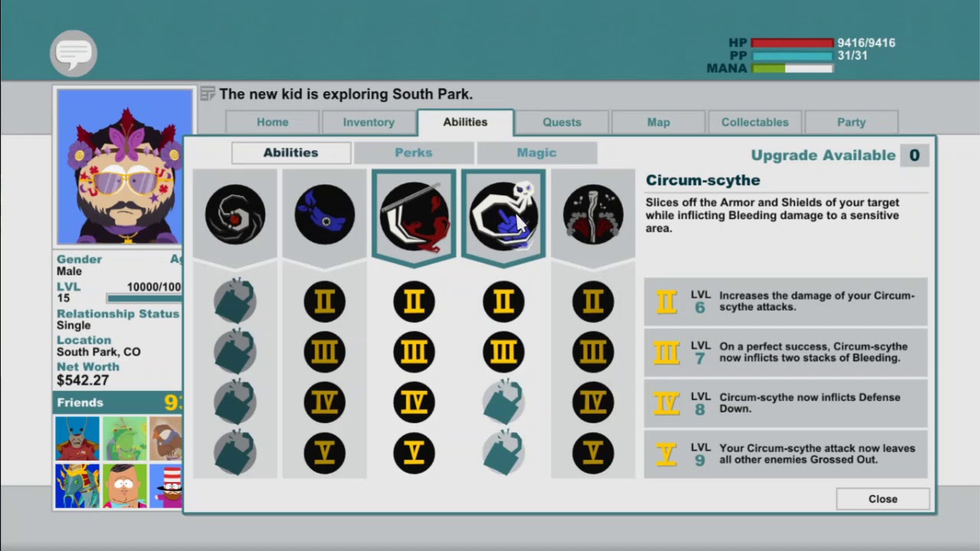The height and width of the screenshot is (551, 980).
Task: Click level V upgrade under red scythe ability
Action: point(414,453)
